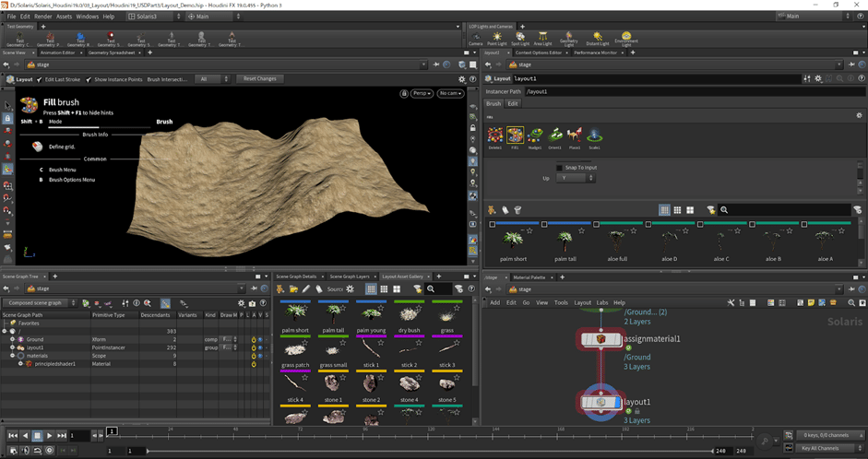Choose the Delete brush icon
Viewport: 868px width, 459px height.
pos(495,136)
